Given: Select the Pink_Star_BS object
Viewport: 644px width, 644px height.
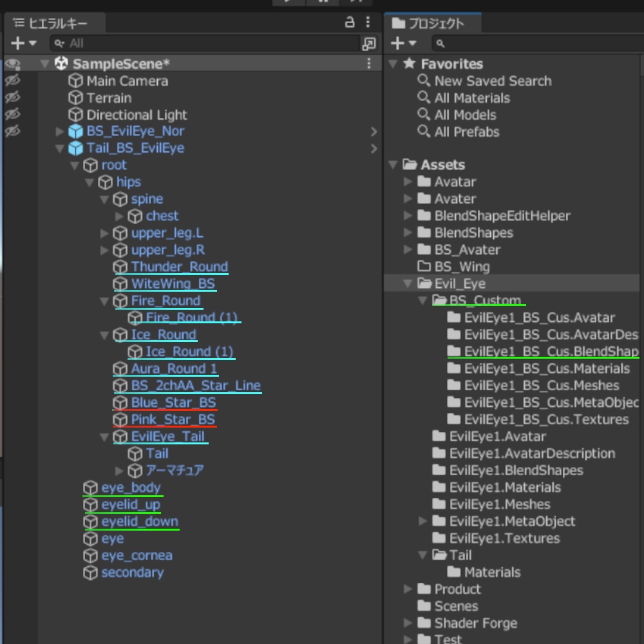Looking at the screenshot, I should click(x=173, y=419).
